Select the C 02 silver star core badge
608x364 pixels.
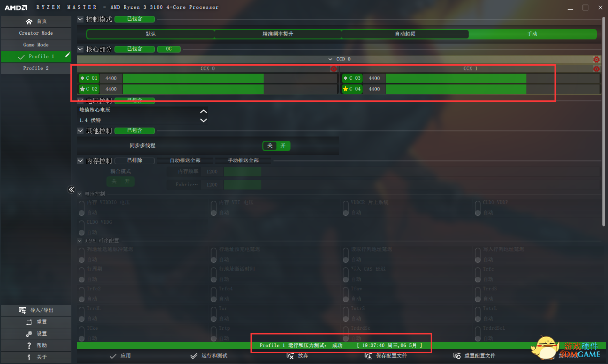[89, 89]
